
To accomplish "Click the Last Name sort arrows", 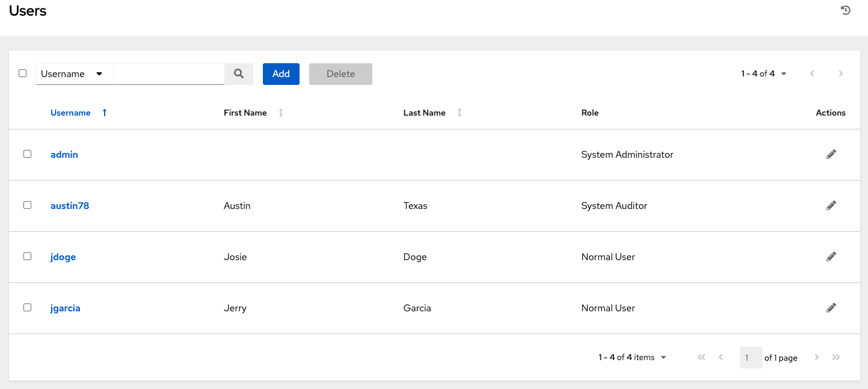I will [x=459, y=113].
